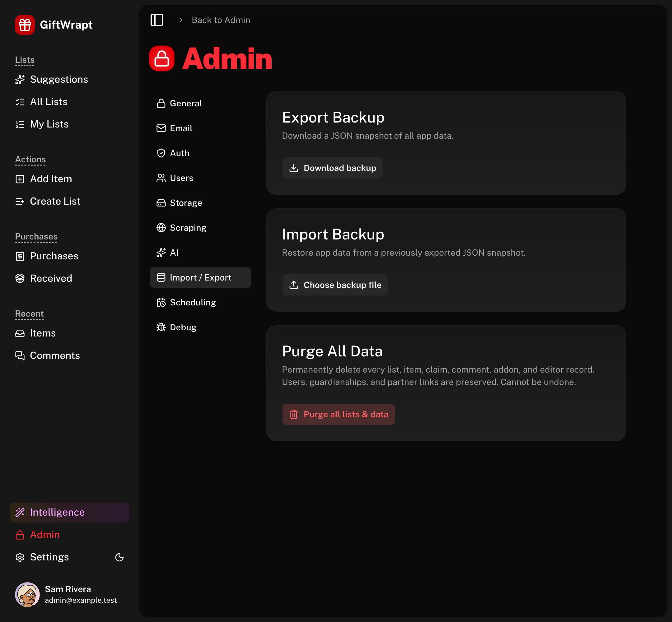This screenshot has height=622, width=672.
Task: Open Comments label in sidebar
Action: (55, 355)
